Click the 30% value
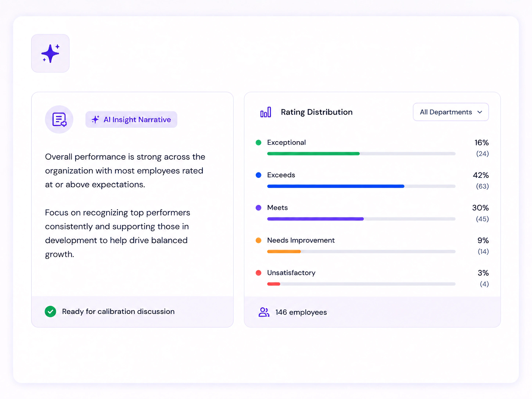The width and height of the screenshot is (532, 399). pyautogui.click(x=481, y=208)
